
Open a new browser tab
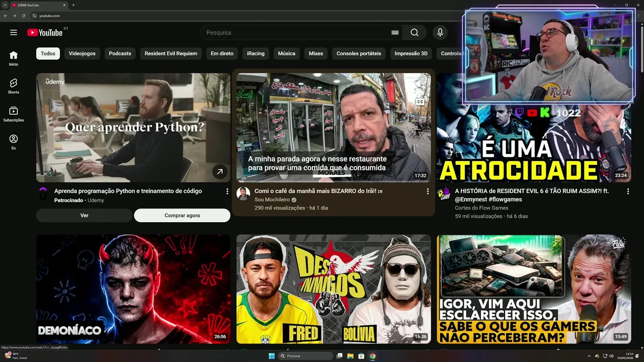point(73,5)
